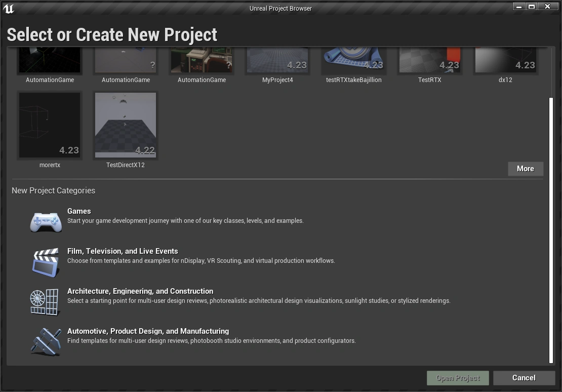Click the Open Project button
The width and height of the screenshot is (562, 392).
[x=458, y=378]
